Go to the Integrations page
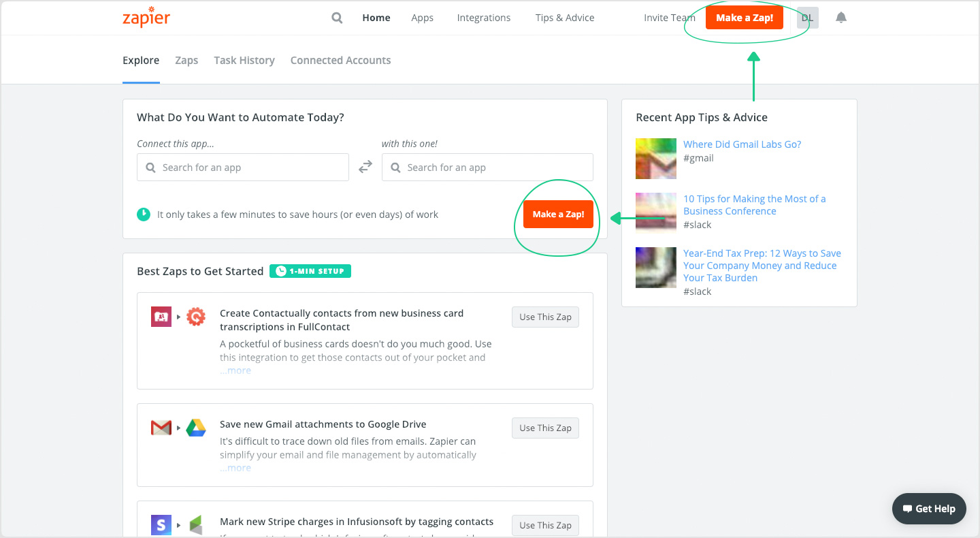Viewport: 980px width, 538px height. [x=483, y=18]
